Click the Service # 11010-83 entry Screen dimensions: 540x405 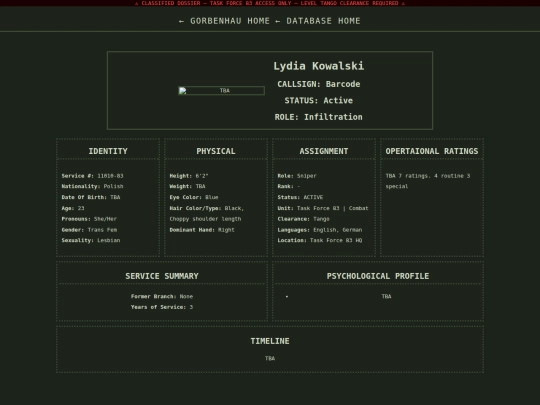click(92, 176)
